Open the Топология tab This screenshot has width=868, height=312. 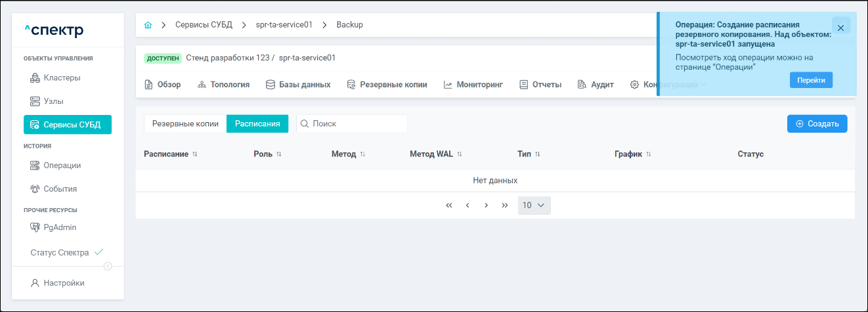coord(223,85)
